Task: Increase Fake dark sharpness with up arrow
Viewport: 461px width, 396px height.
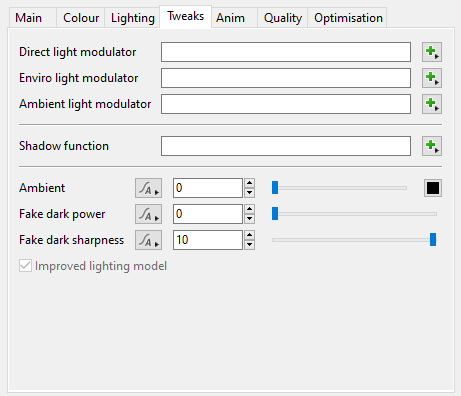Action: [x=249, y=235]
